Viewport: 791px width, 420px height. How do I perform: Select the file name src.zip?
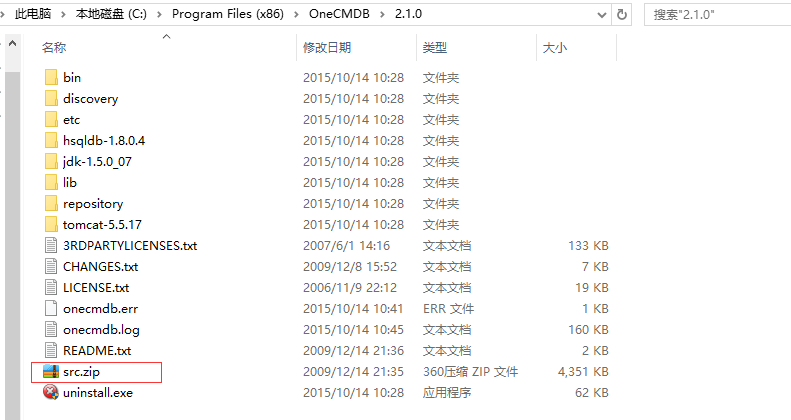81,372
